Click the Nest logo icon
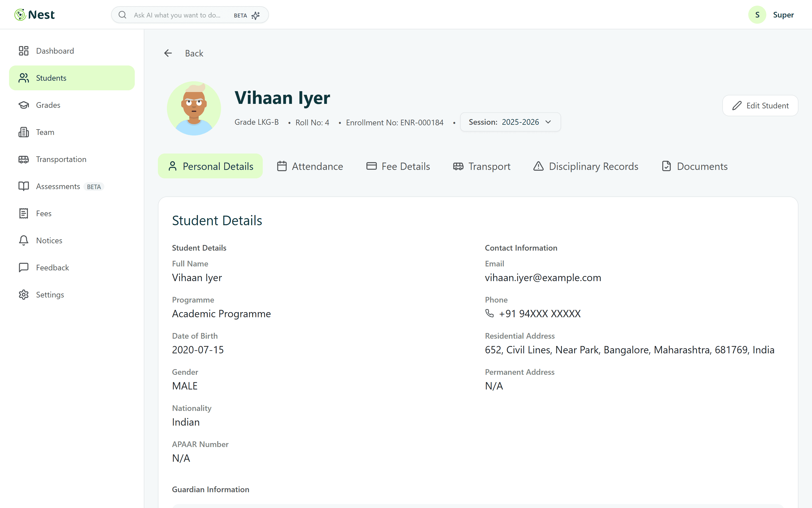The image size is (812, 508). (x=20, y=15)
